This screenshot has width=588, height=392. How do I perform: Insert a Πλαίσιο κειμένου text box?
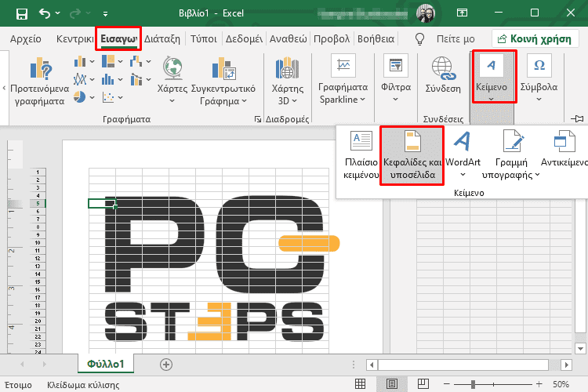click(x=361, y=155)
